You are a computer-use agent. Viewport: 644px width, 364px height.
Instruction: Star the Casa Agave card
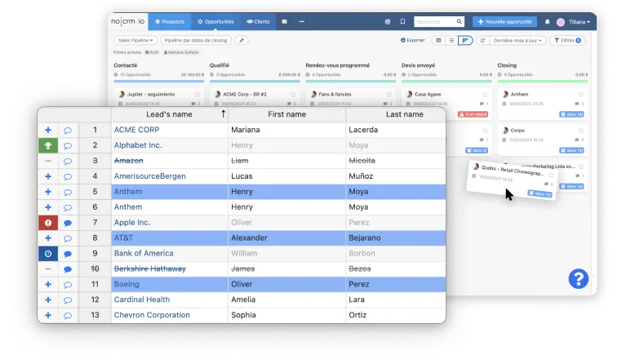point(485,94)
